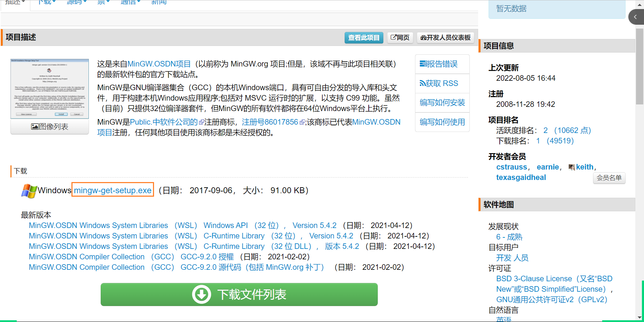Open 编写如何使用 link
This screenshot has height=322, width=644.
click(442, 122)
